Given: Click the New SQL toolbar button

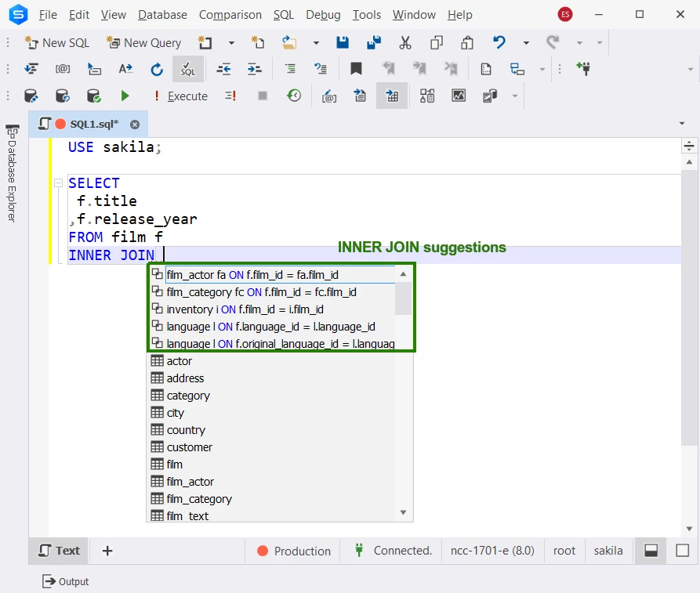Looking at the screenshot, I should pyautogui.click(x=56, y=43).
